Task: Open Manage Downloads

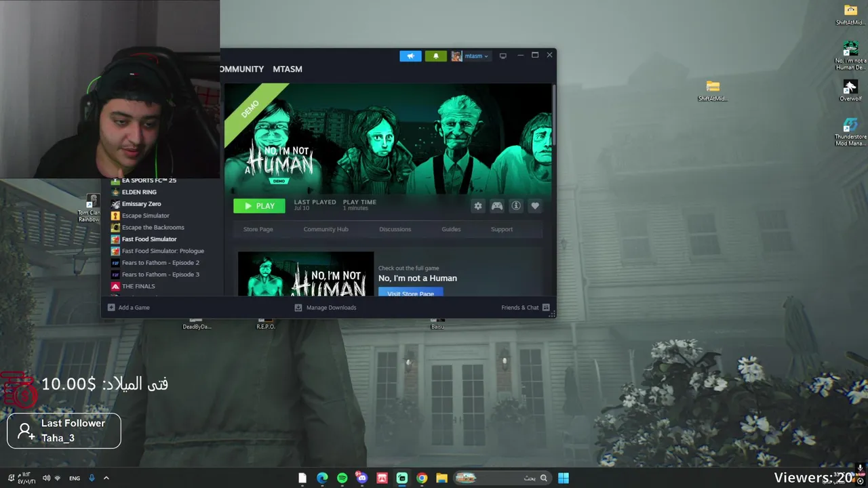Action: click(325, 308)
